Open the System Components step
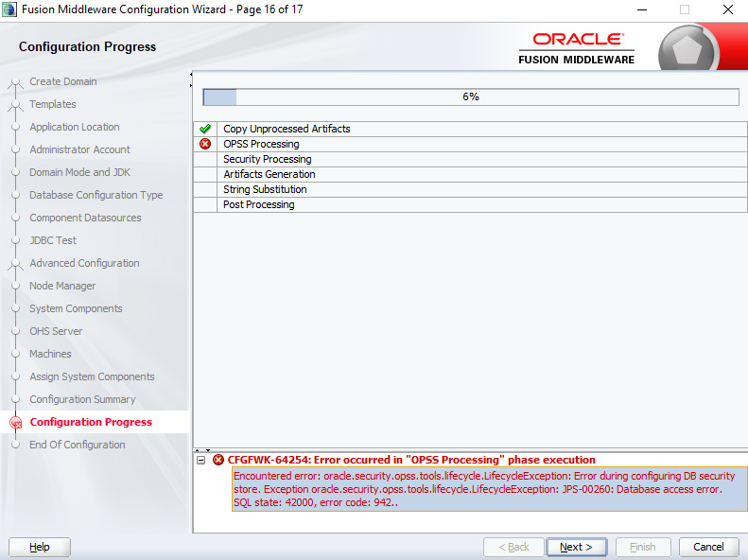The height and width of the screenshot is (560, 748). coord(76,308)
